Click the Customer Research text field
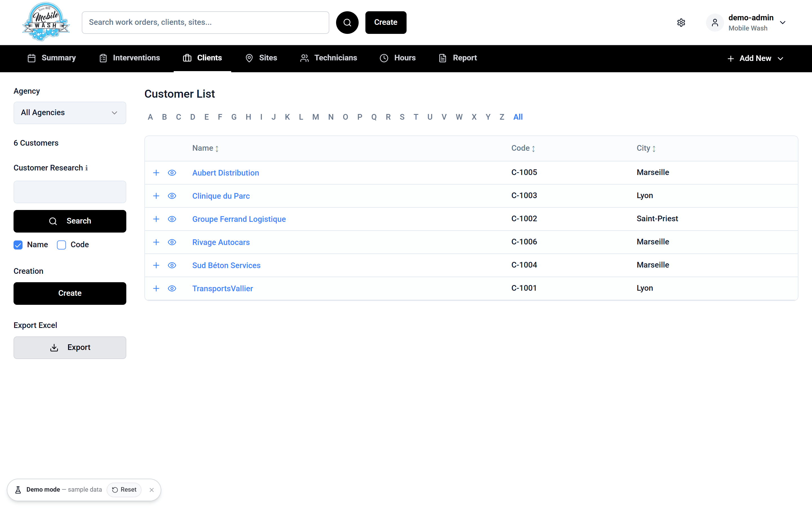The height and width of the screenshot is (508, 812). pos(70,192)
